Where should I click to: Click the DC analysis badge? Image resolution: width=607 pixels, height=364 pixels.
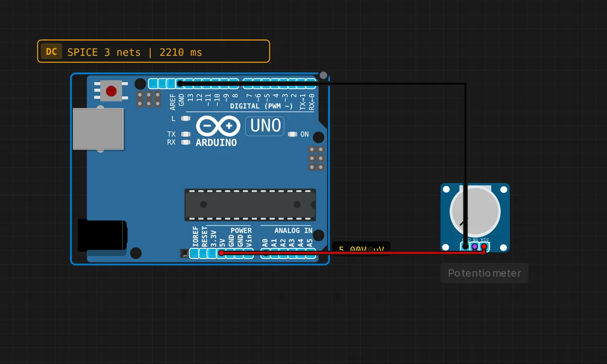(x=51, y=52)
